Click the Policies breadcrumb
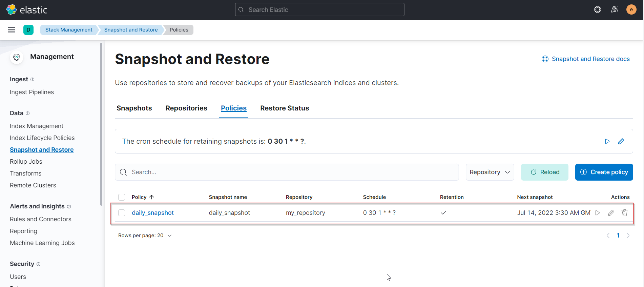 point(179,30)
